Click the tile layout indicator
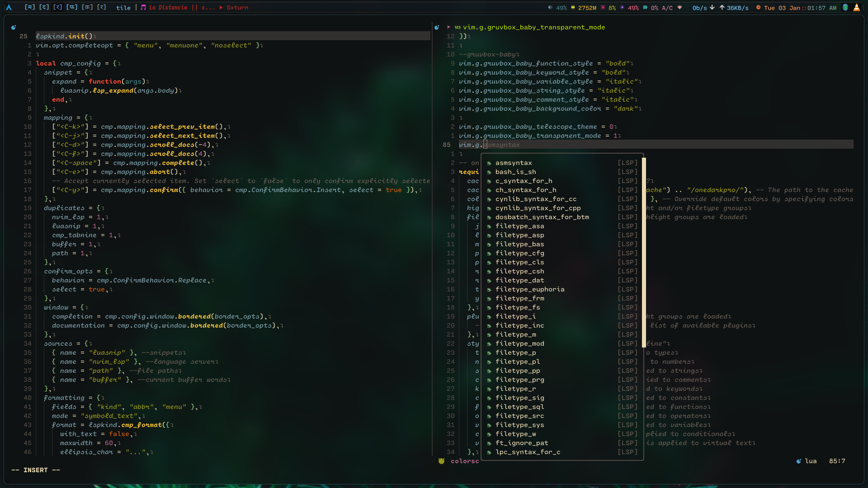Viewport: 868px width, 488px height. click(123, 8)
